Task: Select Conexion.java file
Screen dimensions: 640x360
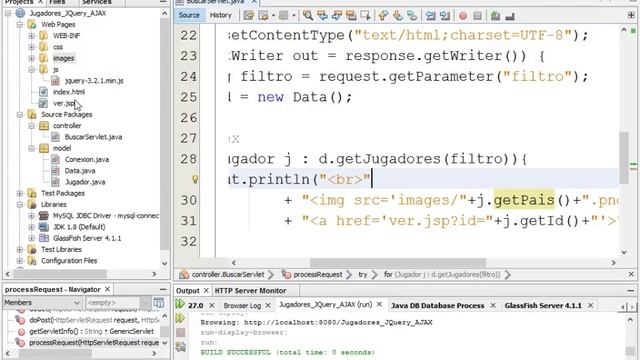Action: point(87,160)
